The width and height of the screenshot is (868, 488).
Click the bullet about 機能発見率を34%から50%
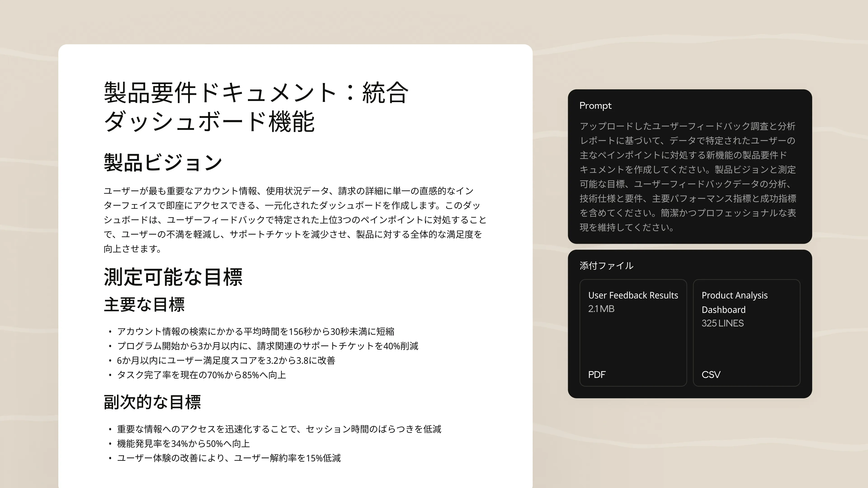pyautogui.click(x=183, y=443)
